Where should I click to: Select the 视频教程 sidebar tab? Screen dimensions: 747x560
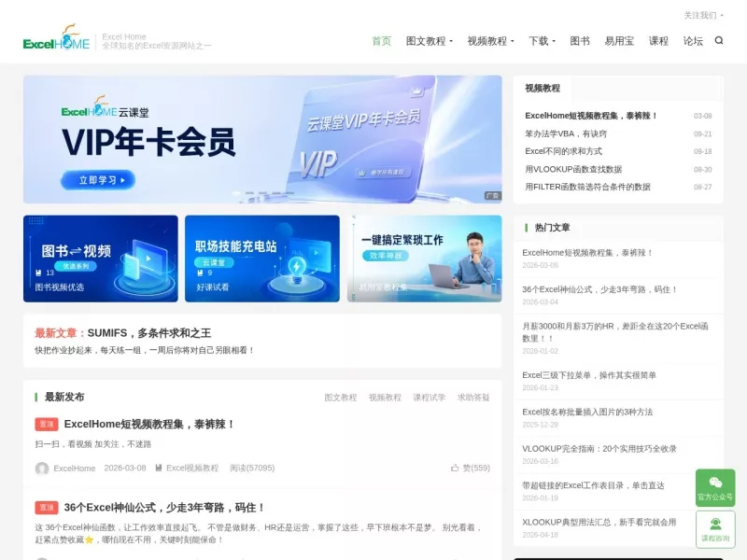pos(543,88)
